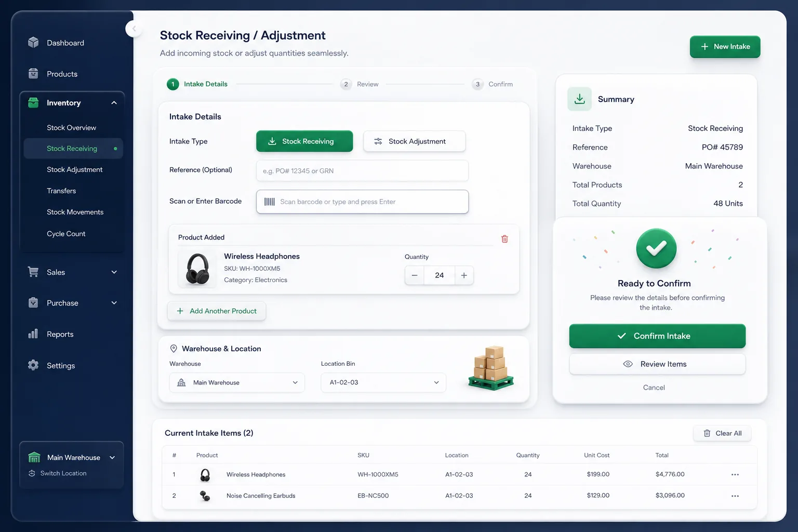Click Add Another Product button

pos(217,311)
